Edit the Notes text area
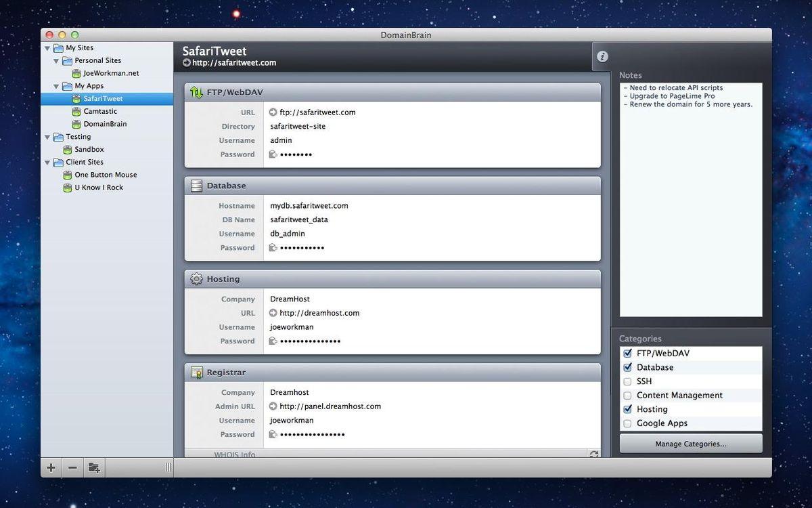This screenshot has height=508, width=812. tap(691, 200)
